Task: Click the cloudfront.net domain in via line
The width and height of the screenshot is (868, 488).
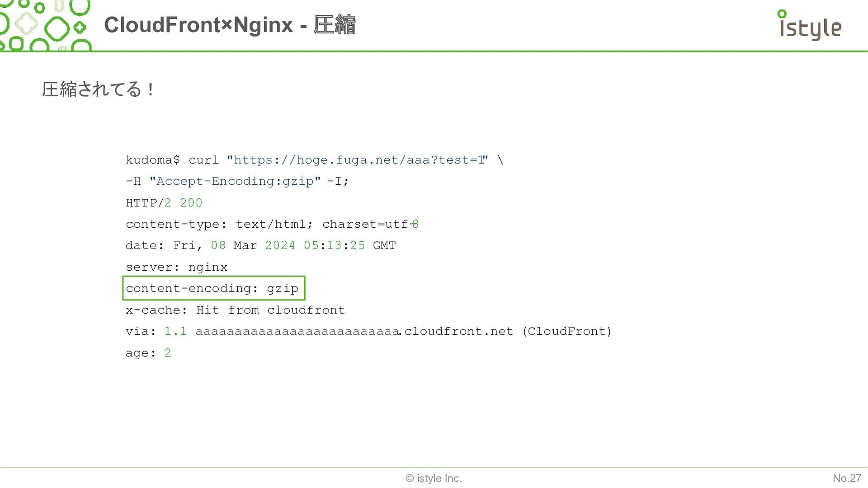Action: (x=458, y=331)
